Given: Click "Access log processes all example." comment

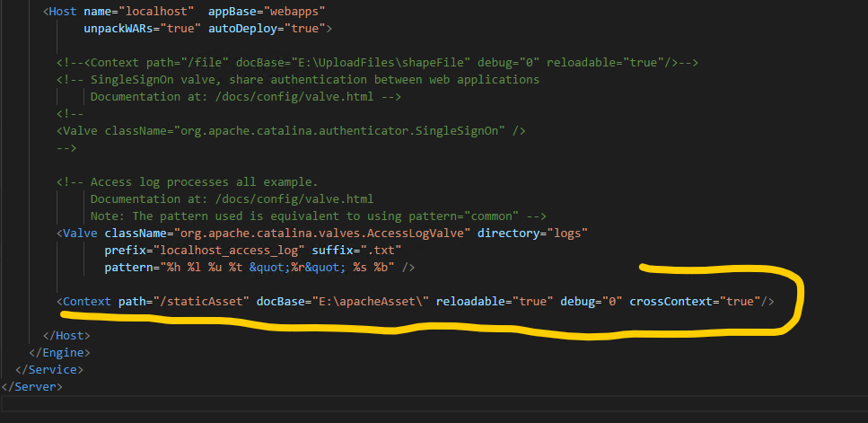Looking at the screenshot, I should pos(187,182).
